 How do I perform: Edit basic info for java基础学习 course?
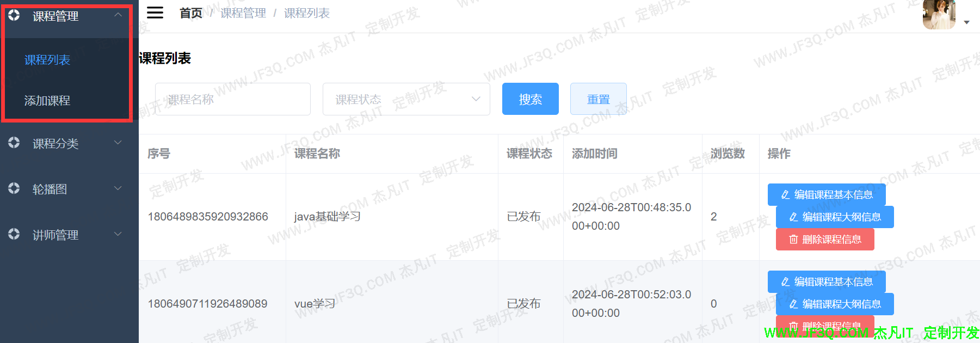[x=826, y=194]
